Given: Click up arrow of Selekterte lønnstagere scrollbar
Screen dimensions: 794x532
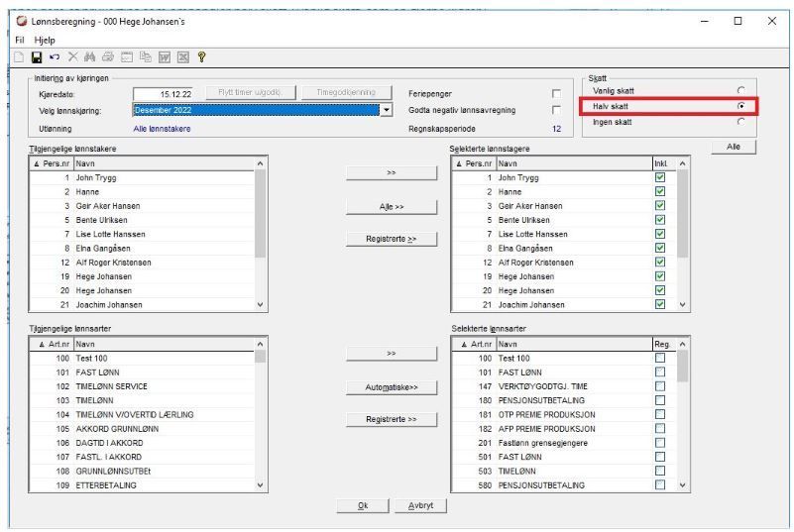Looking at the screenshot, I should click(682, 163).
